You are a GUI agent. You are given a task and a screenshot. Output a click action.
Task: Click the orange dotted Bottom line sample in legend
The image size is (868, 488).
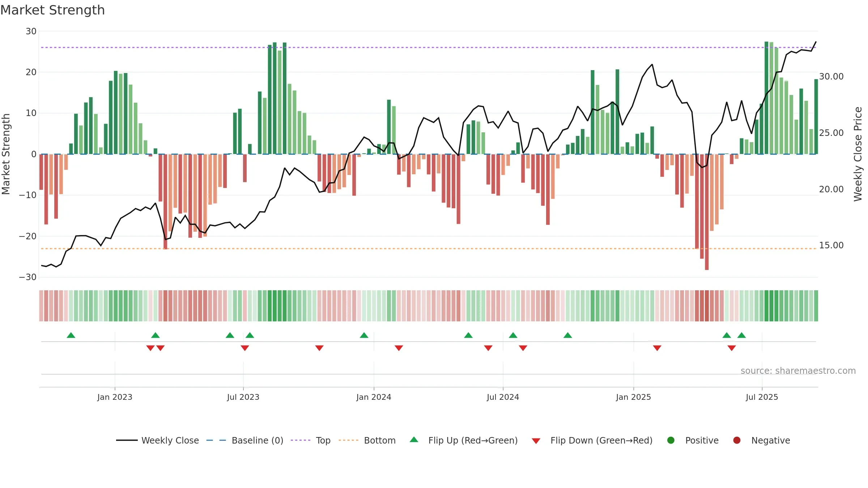[349, 440]
